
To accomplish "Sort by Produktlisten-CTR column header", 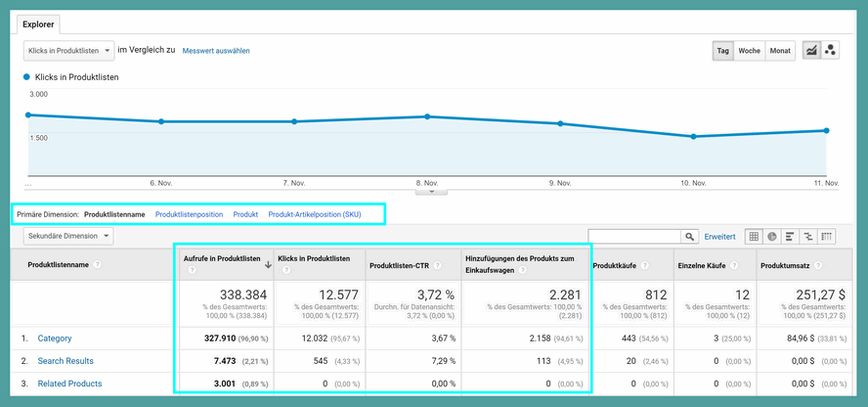I will tap(400, 265).
